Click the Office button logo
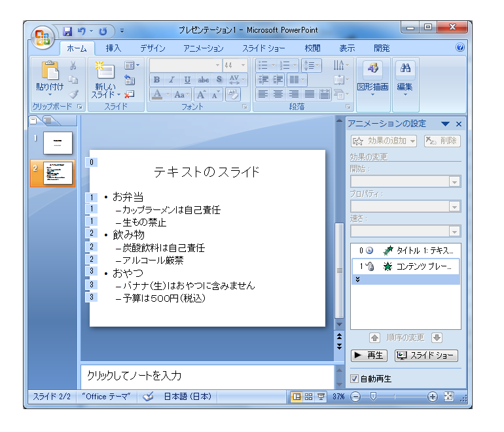Image resolution: width=504 pixels, height=432 pixels. pyautogui.click(x=42, y=37)
